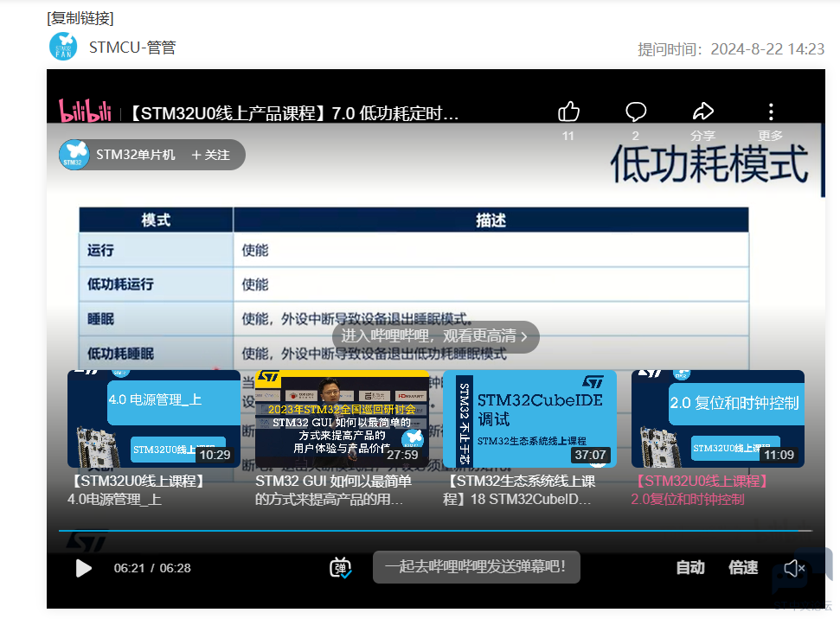840x619 pixels.
Task: Open 4.0 电源管理_上 video thumbnail
Action: click(154, 418)
